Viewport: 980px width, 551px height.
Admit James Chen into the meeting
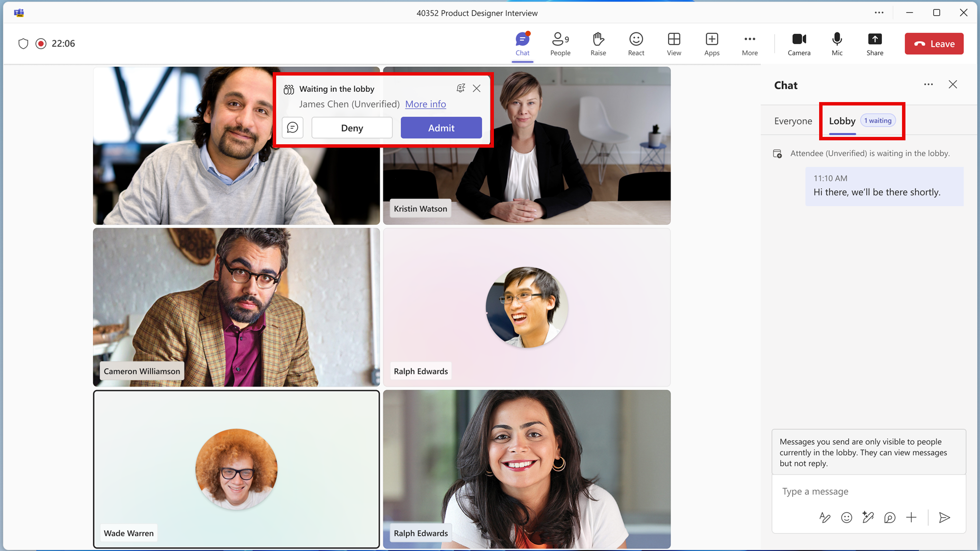click(x=441, y=128)
